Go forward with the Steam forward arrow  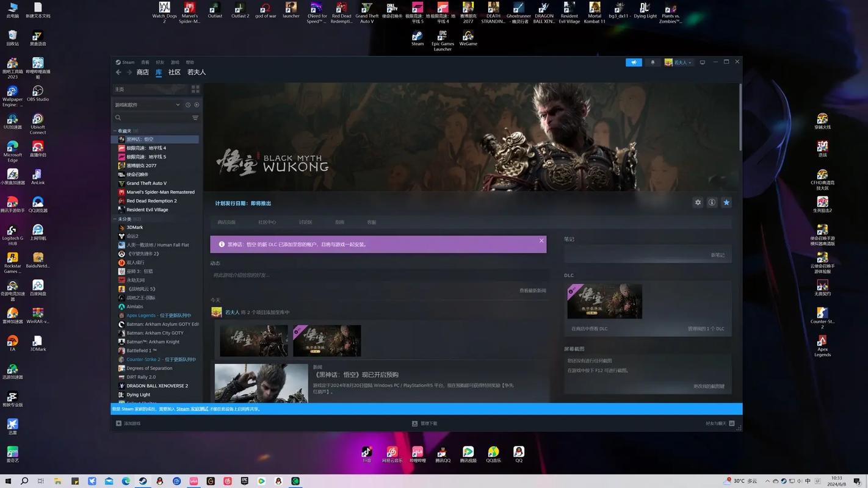click(x=129, y=72)
